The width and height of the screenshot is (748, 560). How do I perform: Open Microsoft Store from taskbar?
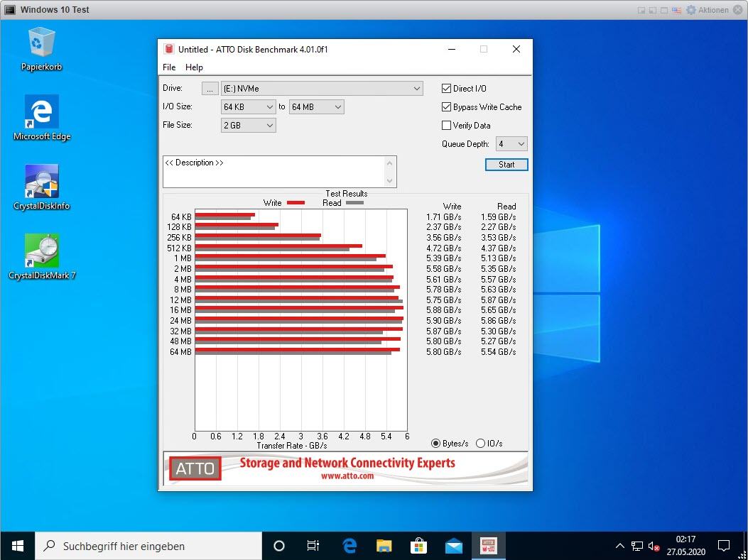(x=418, y=546)
